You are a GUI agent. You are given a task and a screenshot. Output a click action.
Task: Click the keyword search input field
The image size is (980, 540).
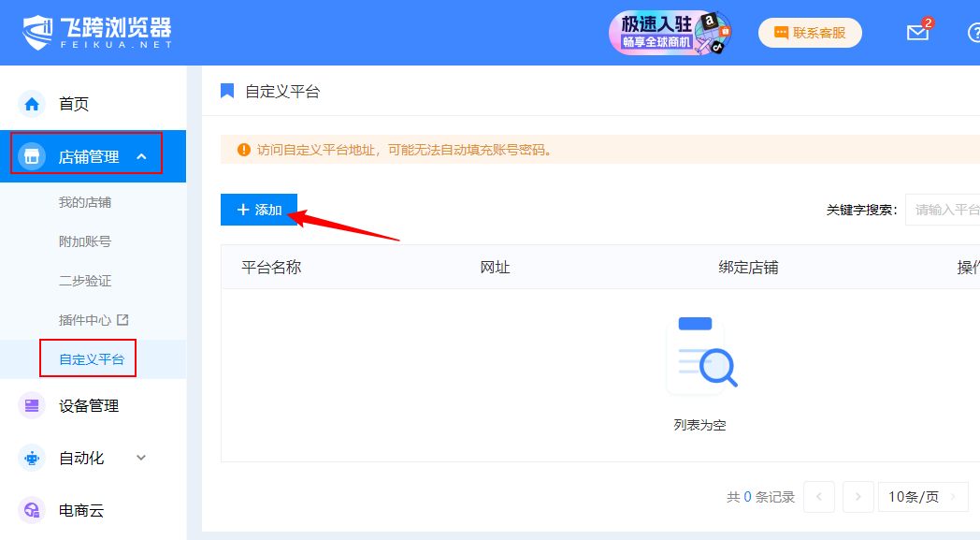[944, 210]
